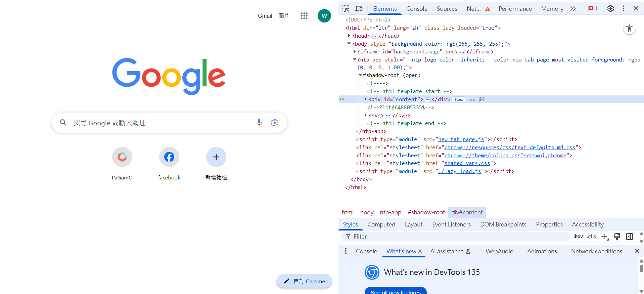The height and width of the screenshot is (294, 644).
Task: Open the lazy_load.js script link
Action: click(x=460, y=171)
